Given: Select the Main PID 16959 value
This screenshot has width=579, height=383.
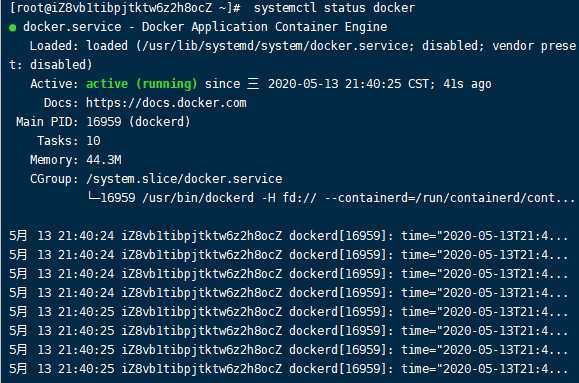Looking at the screenshot, I should [103, 122].
